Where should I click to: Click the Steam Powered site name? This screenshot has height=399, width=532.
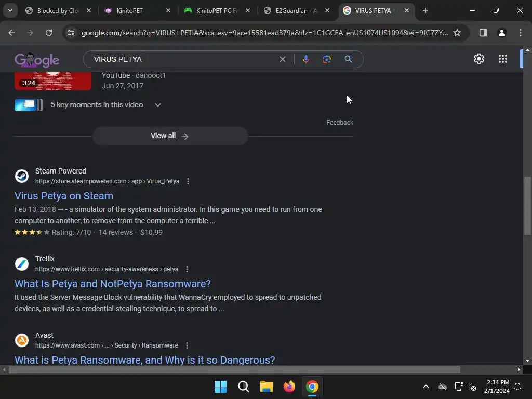pyautogui.click(x=61, y=171)
